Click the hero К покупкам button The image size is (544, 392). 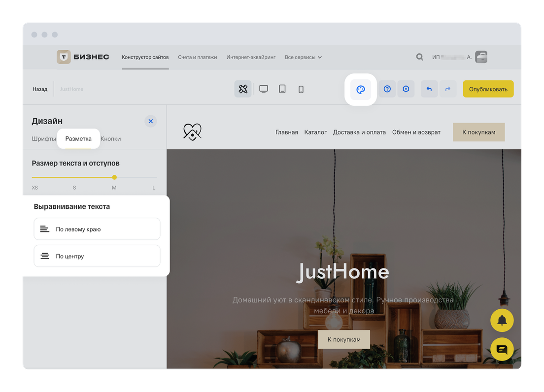(x=344, y=339)
